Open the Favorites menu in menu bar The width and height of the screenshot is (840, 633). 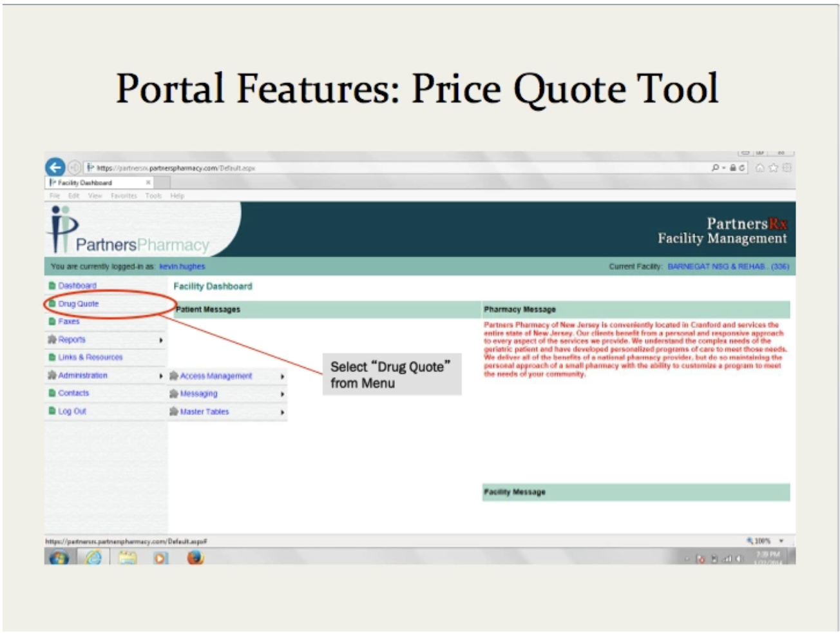click(123, 195)
